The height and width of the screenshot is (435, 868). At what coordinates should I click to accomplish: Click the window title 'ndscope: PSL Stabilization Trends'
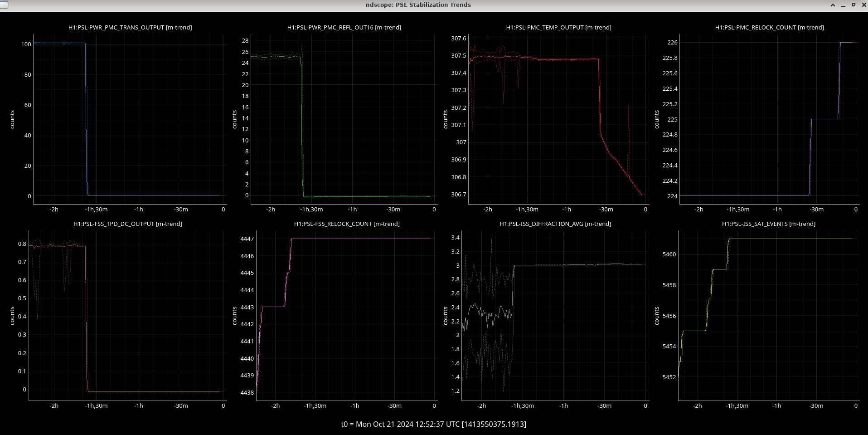pyautogui.click(x=418, y=5)
